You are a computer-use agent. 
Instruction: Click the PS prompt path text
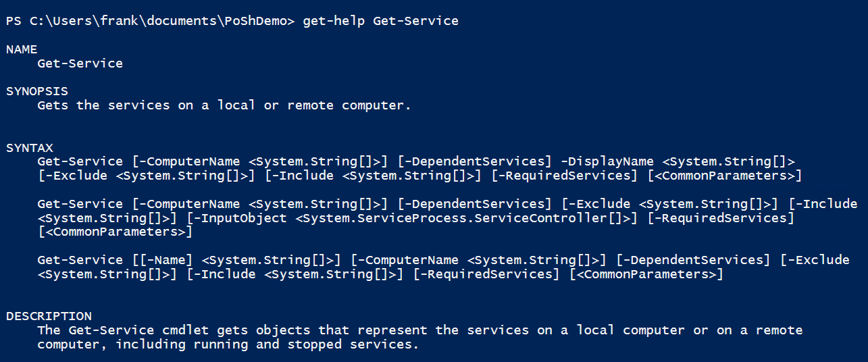[150, 21]
